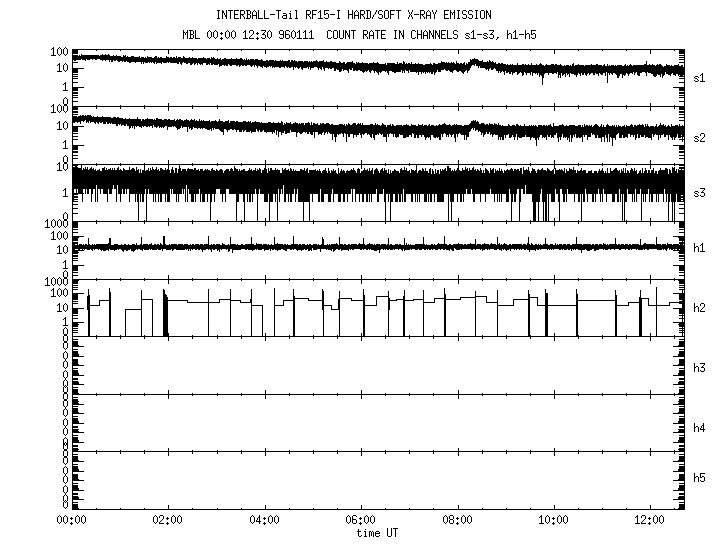The height and width of the screenshot is (550, 720).
Task: Click the 12:00 time axis tick label
Action: 650,521
